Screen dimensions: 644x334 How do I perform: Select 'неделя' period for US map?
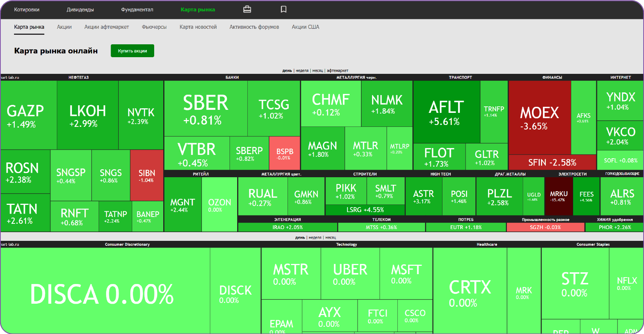pyautogui.click(x=315, y=237)
